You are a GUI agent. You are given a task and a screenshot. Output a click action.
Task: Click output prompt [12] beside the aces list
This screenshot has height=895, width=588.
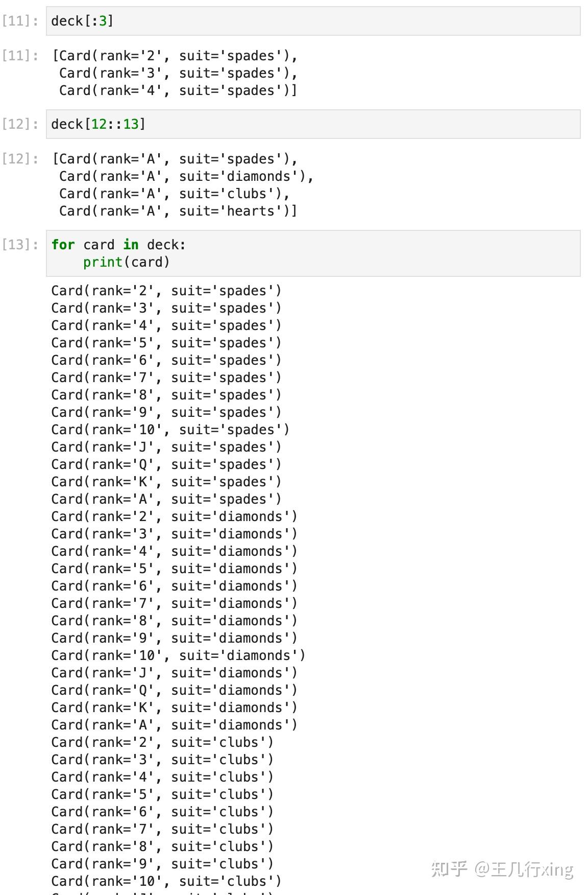[x=20, y=159]
